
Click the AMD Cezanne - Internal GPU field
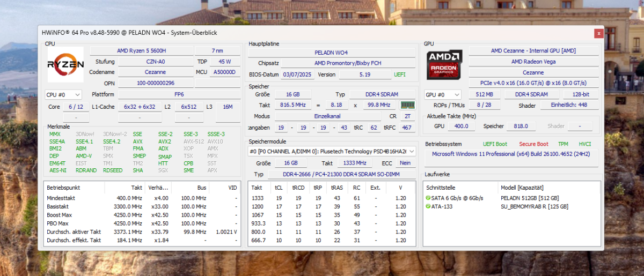pyautogui.click(x=533, y=51)
